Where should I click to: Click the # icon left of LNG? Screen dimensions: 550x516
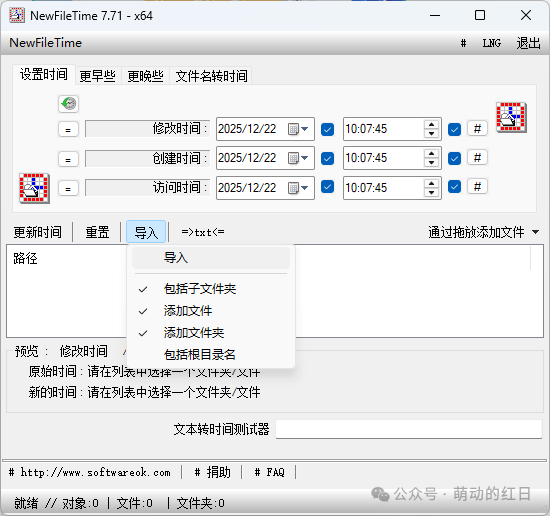(x=463, y=43)
